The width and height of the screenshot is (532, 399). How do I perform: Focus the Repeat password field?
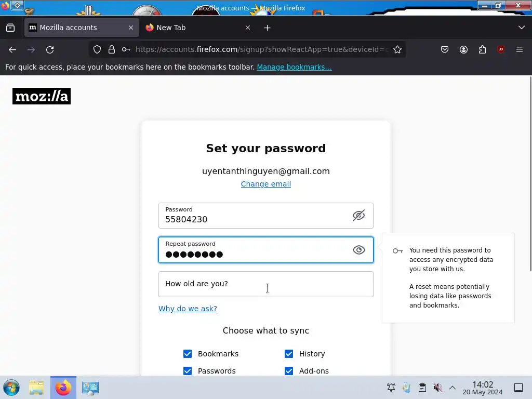coord(265,250)
